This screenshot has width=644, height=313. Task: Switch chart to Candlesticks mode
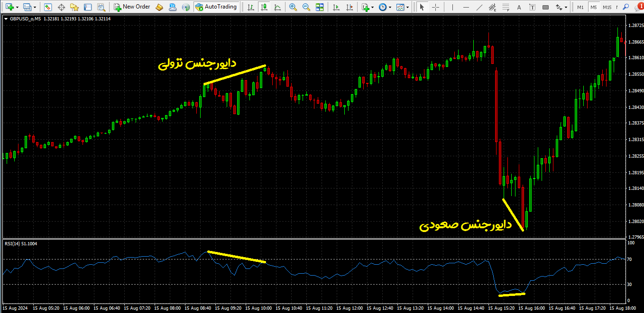point(263,7)
